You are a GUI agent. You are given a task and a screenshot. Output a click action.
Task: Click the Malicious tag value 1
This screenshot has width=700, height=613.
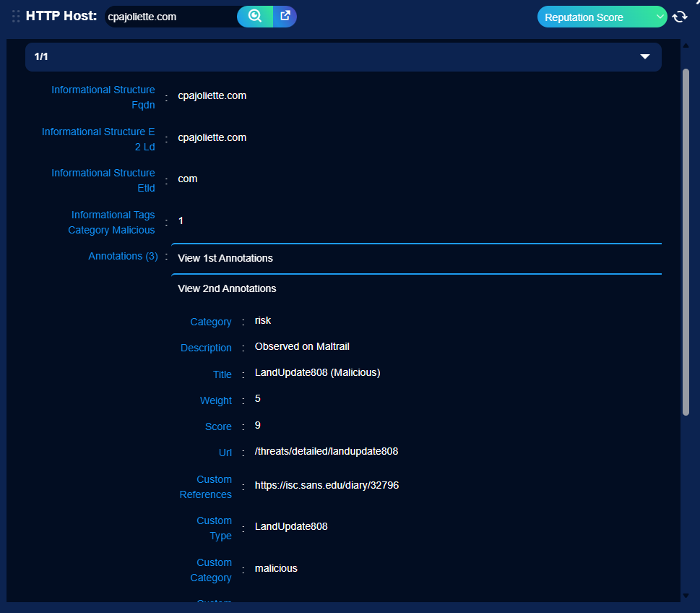coord(181,220)
